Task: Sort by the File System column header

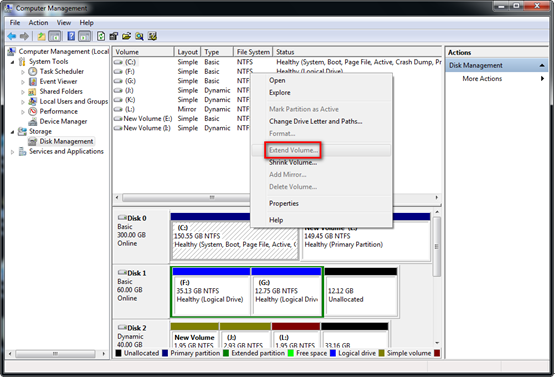Action: (253, 52)
